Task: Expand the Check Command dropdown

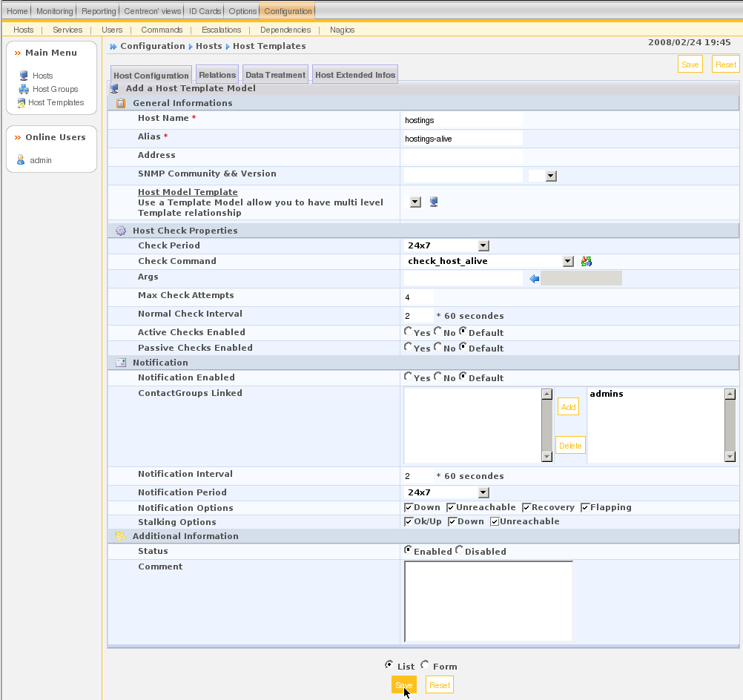Action: tap(568, 261)
